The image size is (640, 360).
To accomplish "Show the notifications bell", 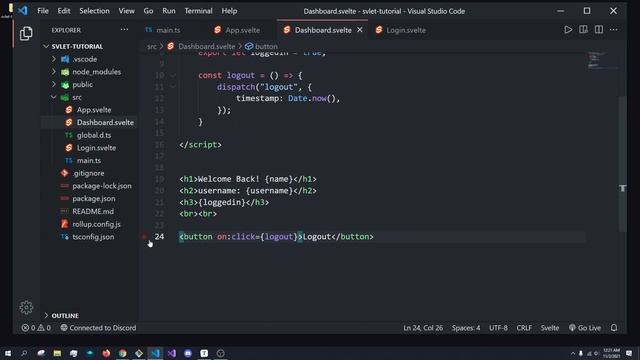I will pyautogui.click(x=614, y=328).
